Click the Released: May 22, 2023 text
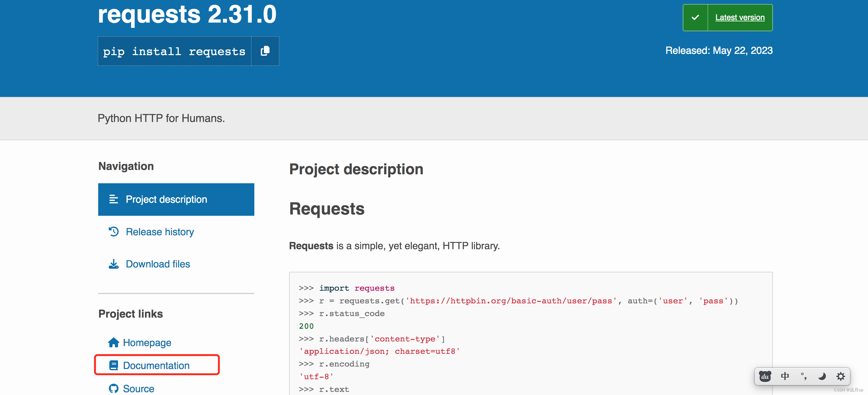This screenshot has height=395, width=868. [719, 50]
